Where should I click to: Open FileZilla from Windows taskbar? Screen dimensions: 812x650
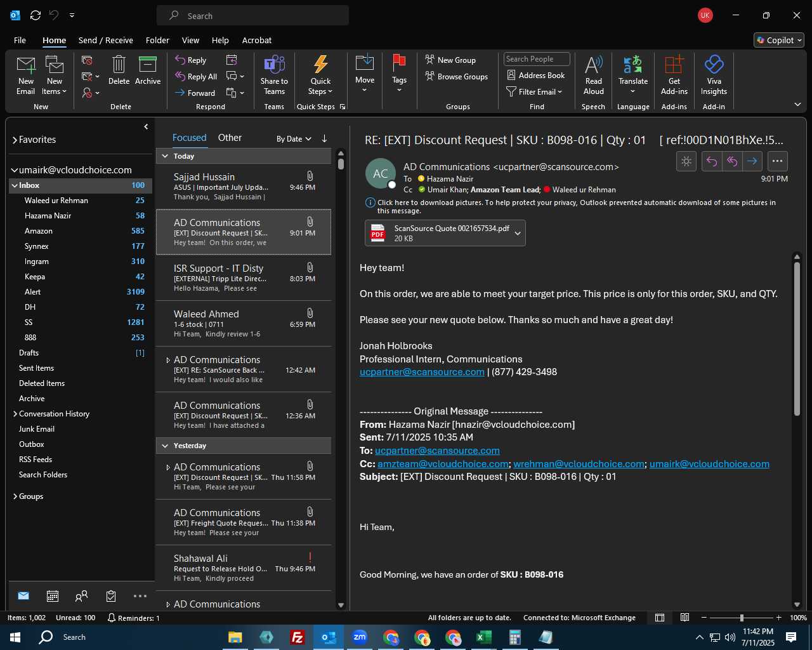tap(297, 637)
